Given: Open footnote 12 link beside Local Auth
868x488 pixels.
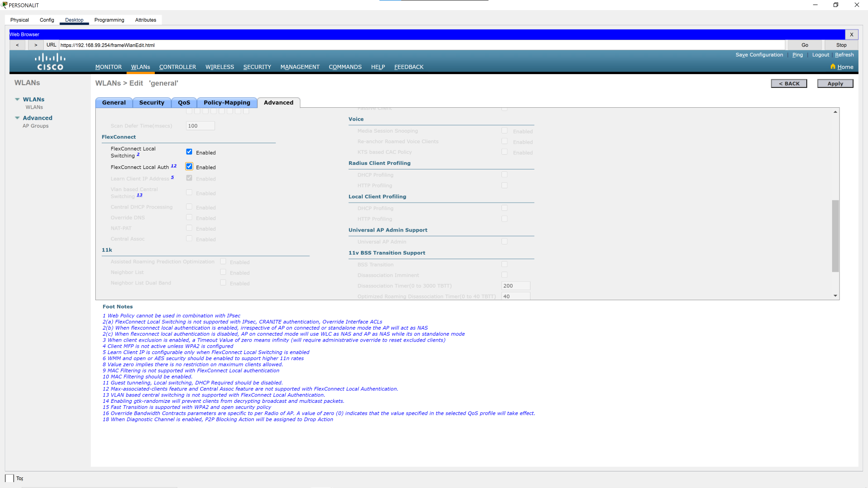Looking at the screenshot, I should pos(174,166).
